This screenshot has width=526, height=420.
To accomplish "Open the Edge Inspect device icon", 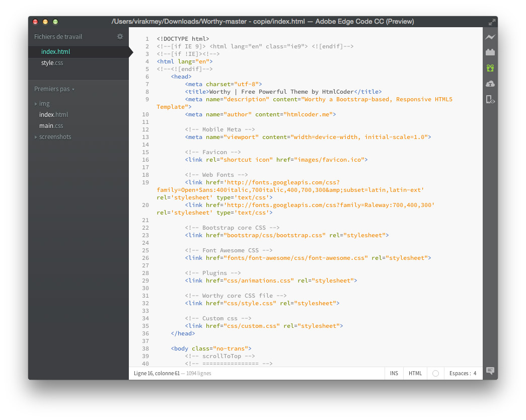I will (x=490, y=99).
